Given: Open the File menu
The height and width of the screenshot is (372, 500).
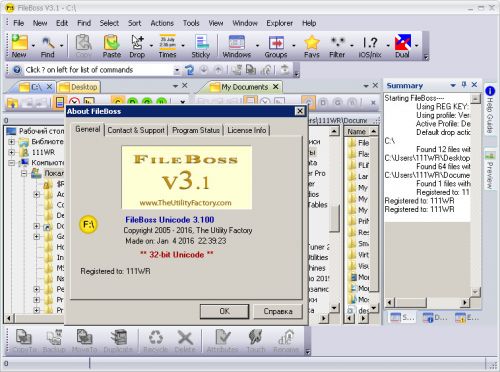Looking at the screenshot, I should coord(18,23).
